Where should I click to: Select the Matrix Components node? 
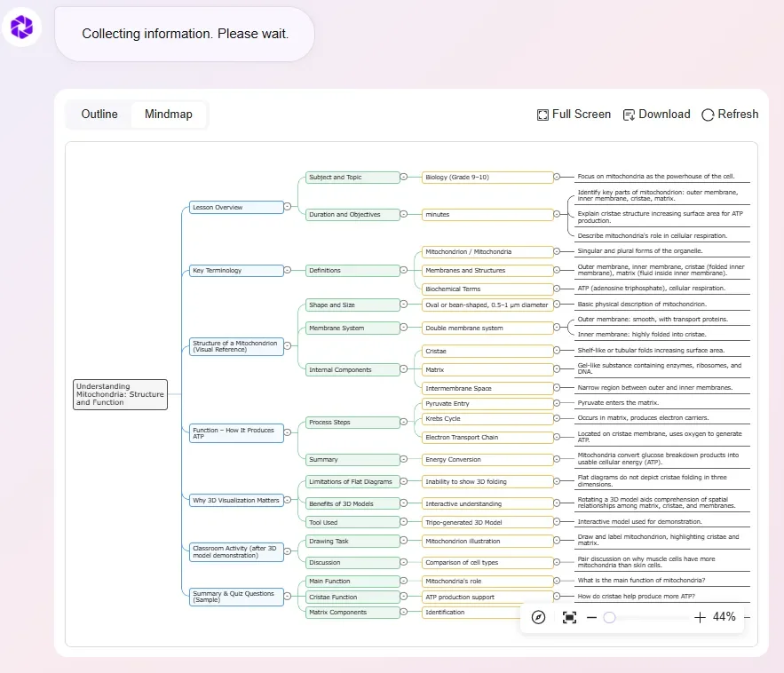tap(352, 612)
